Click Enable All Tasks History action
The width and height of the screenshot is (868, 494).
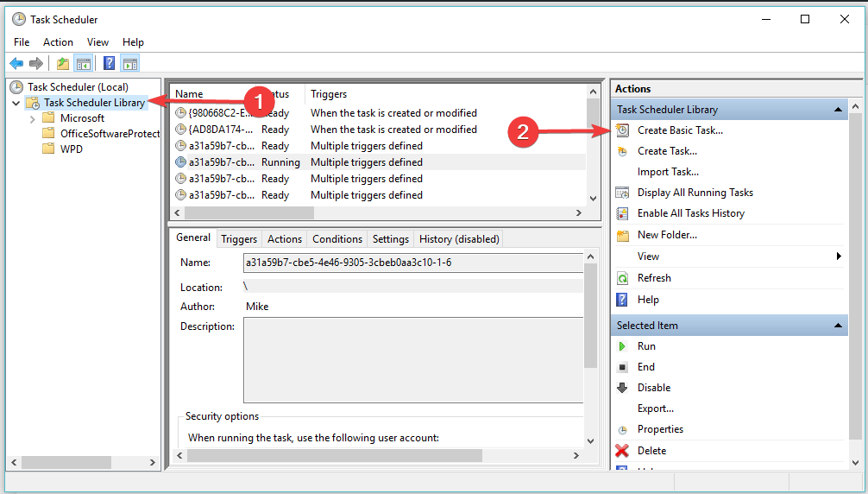pyautogui.click(x=691, y=213)
